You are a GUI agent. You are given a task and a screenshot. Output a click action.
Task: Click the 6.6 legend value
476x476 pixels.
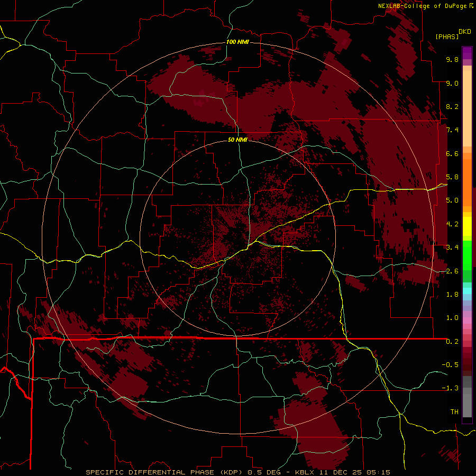(452, 153)
